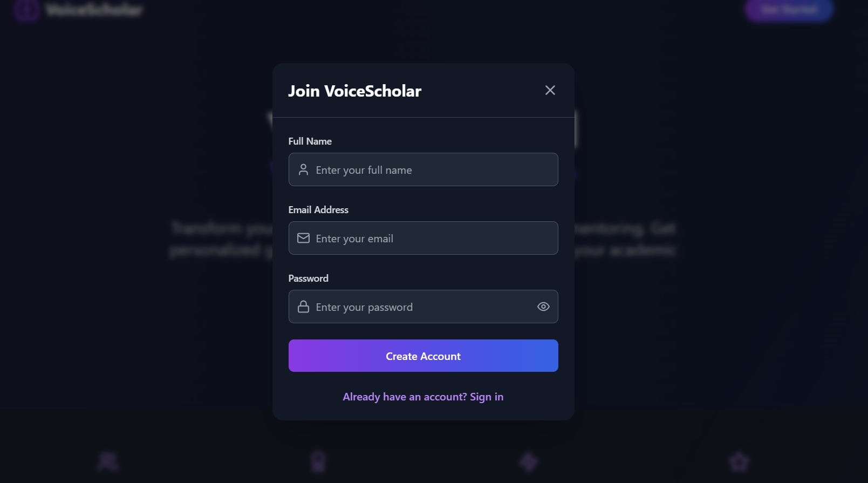868x483 pixels.
Task: Close the Join VoiceScholar dialog
Action: (550, 90)
